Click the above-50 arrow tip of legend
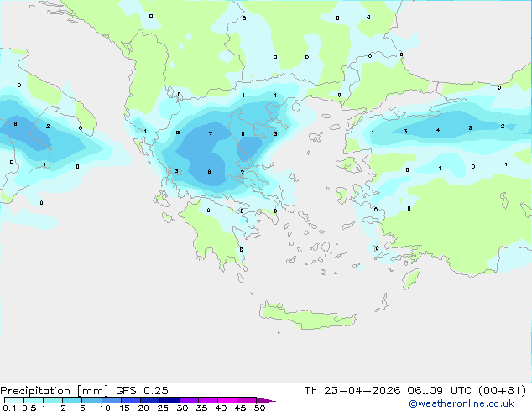This screenshot has width=532, height=411. [266, 400]
